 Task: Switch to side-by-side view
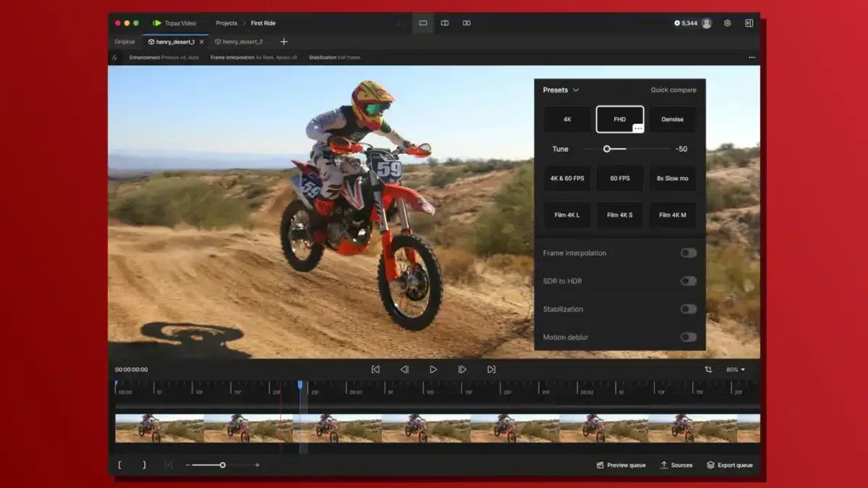(x=467, y=23)
